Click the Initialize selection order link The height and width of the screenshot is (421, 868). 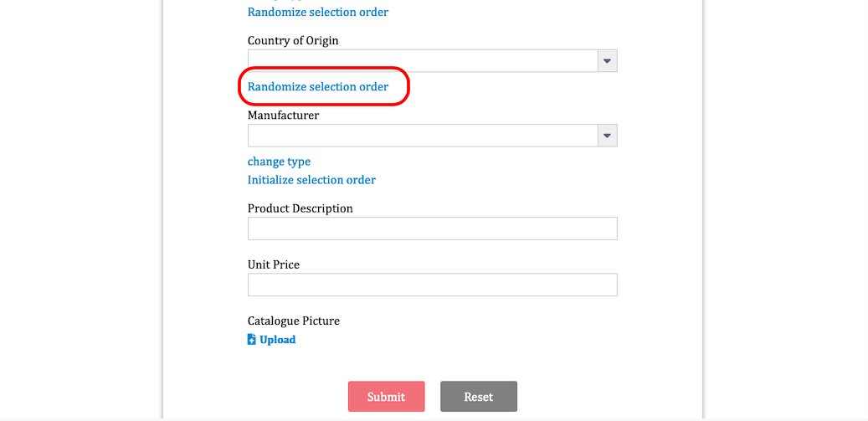311,180
